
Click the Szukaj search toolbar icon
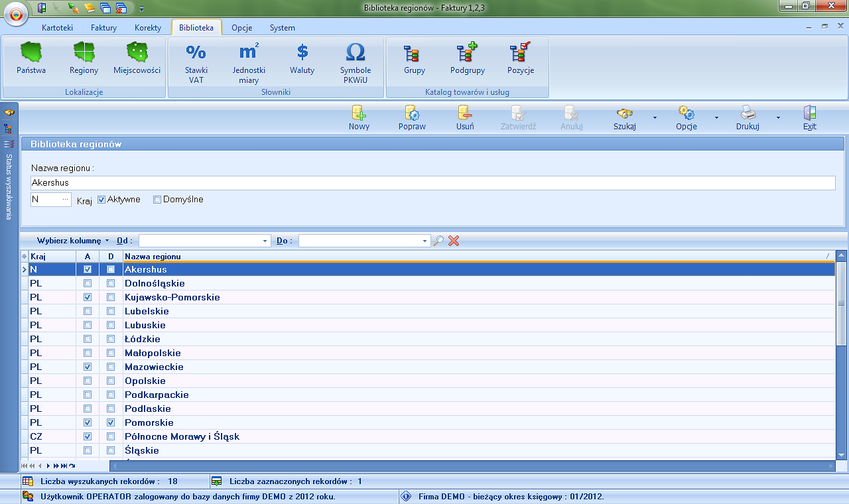point(624,117)
